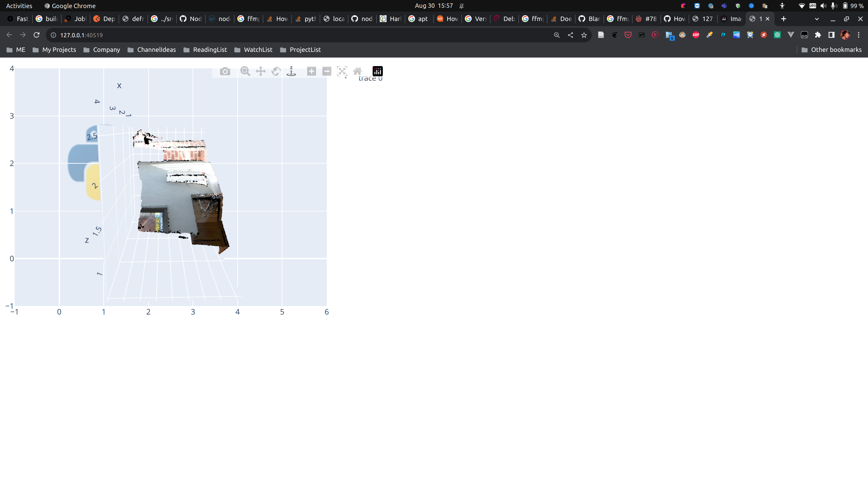The width and height of the screenshot is (868, 488).
Task: Select orbital rotation mode
Action: point(275,71)
